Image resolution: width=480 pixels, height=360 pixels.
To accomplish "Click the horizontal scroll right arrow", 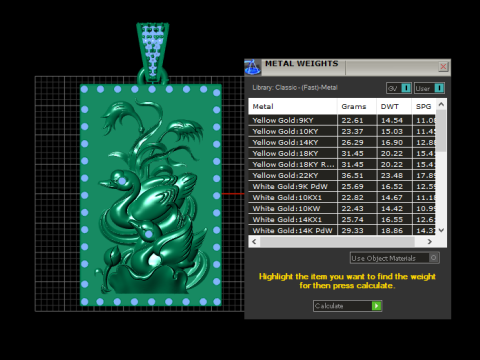I will [x=430, y=241].
